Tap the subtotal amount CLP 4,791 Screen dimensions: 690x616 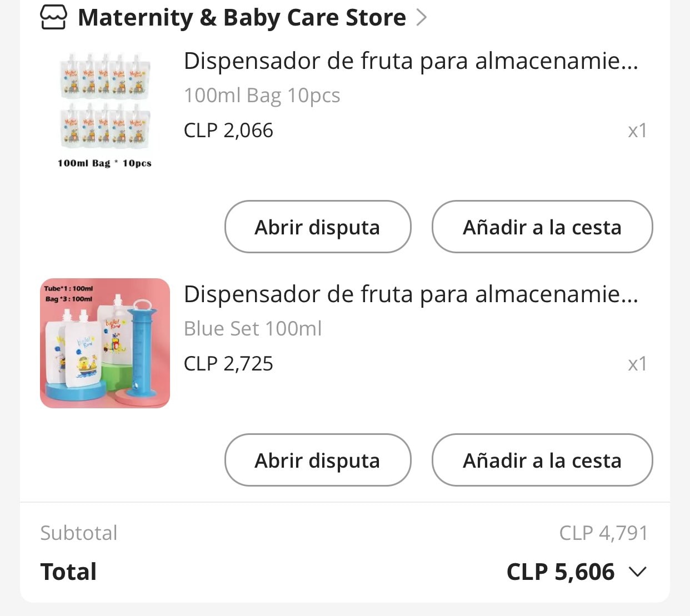click(604, 533)
